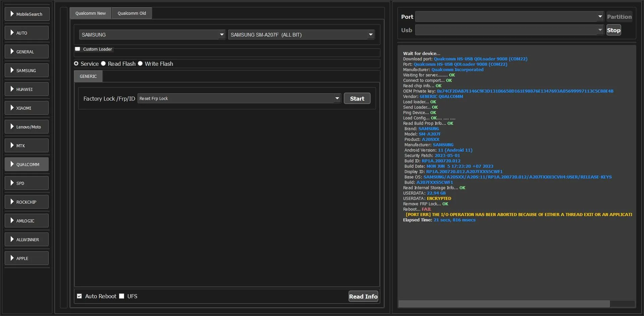
Task: Open the SAMSUNG brand dropdown
Action: 152,35
